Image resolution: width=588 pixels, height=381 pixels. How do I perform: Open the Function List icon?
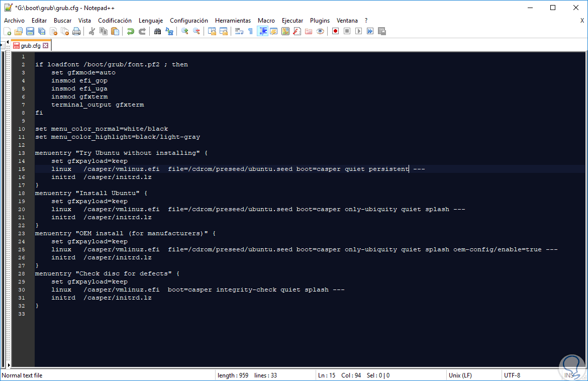pyautogui.click(x=297, y=32)
